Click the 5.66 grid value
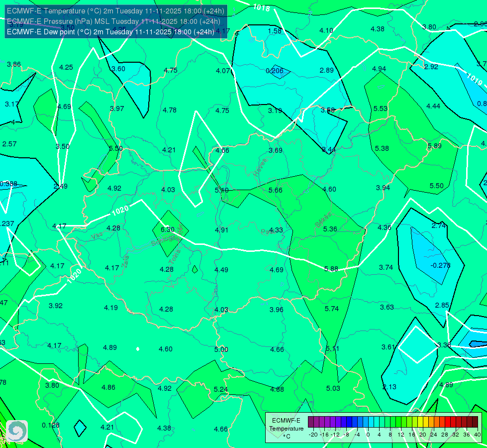 coord(276,190)
